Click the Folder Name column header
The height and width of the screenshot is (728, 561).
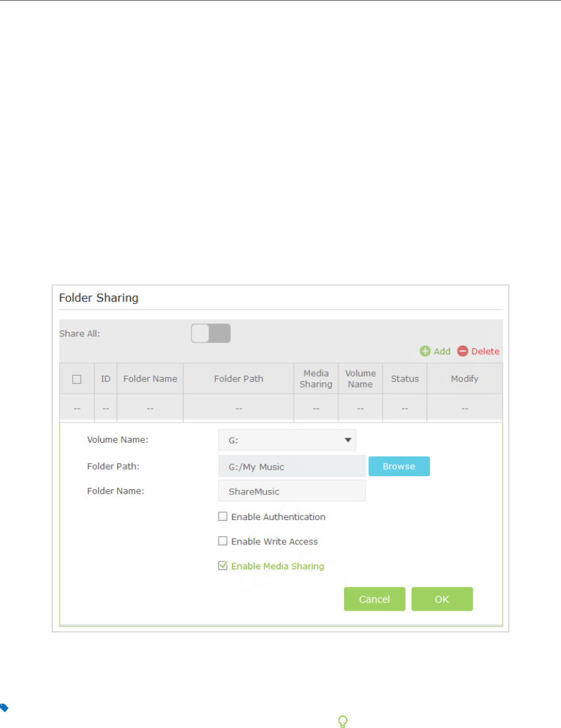pyautogui.click(x=150, y=378)
